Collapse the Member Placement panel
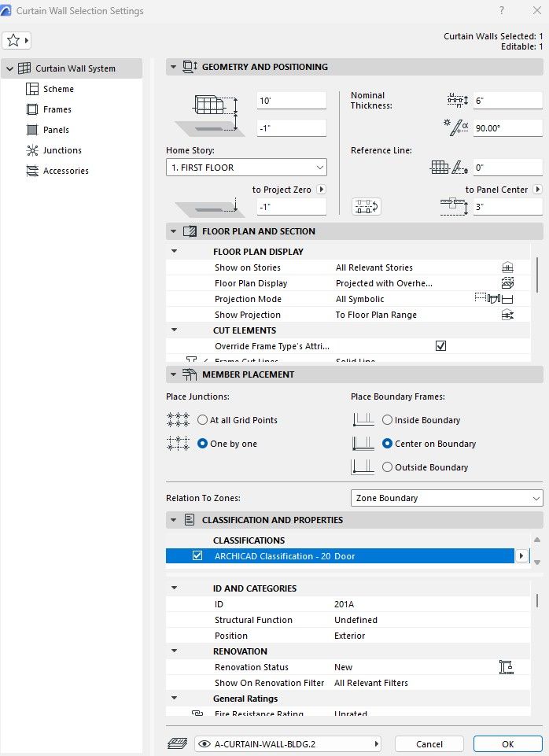The image size is (549, 756). [174, 374]
